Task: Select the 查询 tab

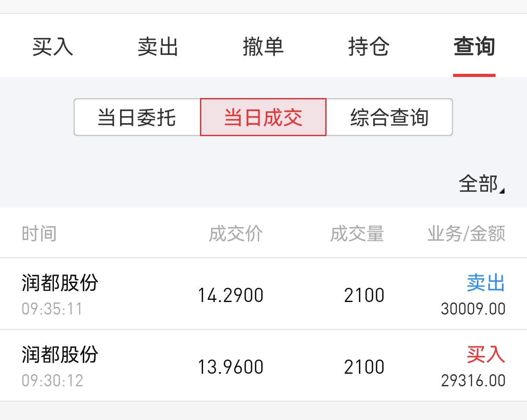Action: click(x=474, y=47)
